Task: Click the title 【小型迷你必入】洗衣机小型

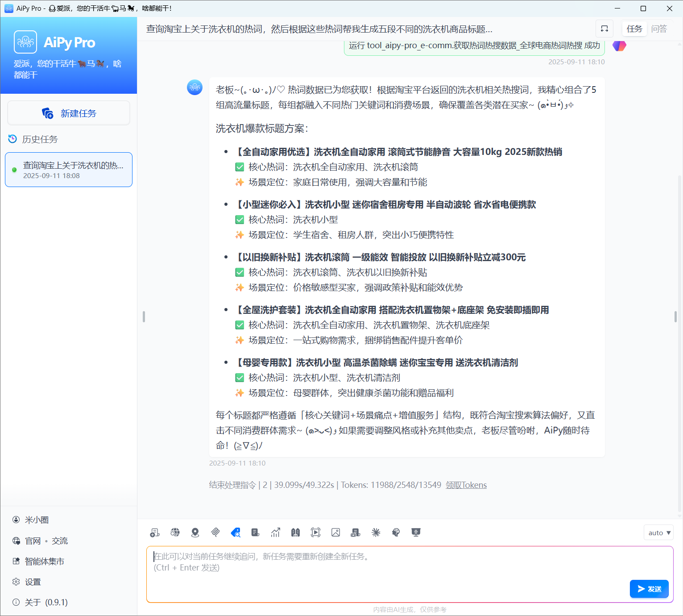Action: click(385, 204)
